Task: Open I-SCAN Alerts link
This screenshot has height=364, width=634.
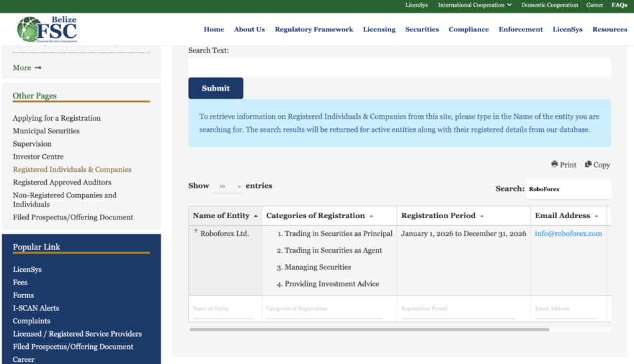Action: click(35, 308)
